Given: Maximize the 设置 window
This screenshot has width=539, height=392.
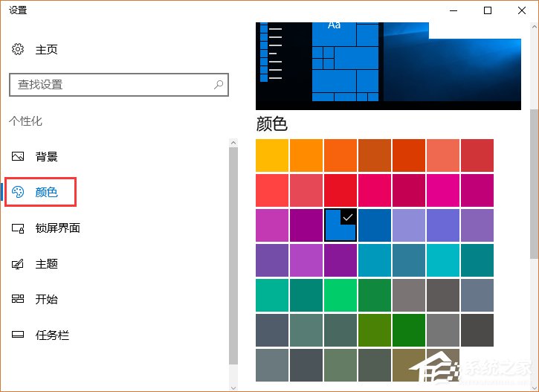Looking at the screenshot, I should 488,10.
